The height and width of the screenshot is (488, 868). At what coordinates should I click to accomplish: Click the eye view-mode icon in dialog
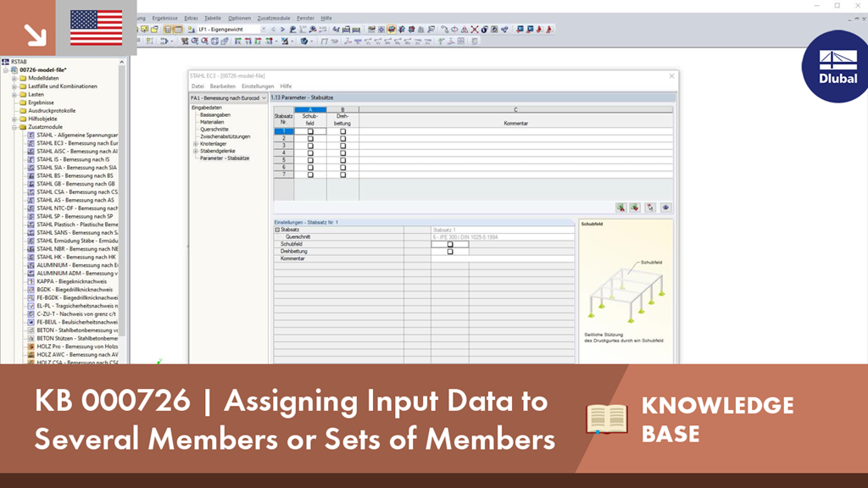(x=665, y=208)
